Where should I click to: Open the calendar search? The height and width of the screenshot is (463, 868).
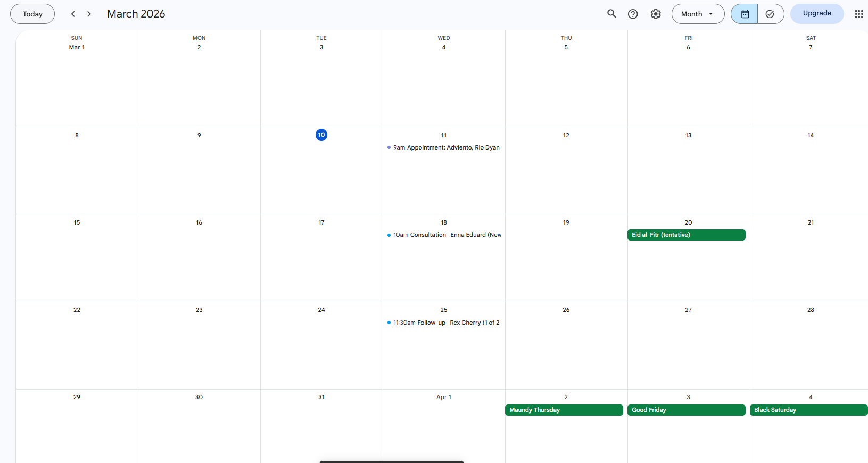point(611,14)
